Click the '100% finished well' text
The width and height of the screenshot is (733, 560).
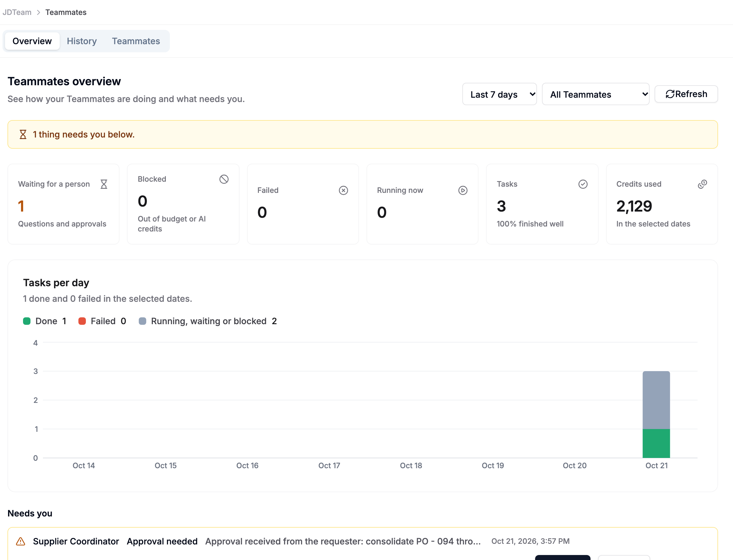click(x=530, y=224)
